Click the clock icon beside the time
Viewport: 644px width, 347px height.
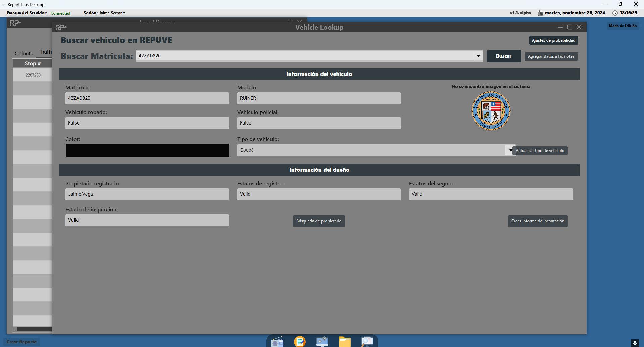615,13
